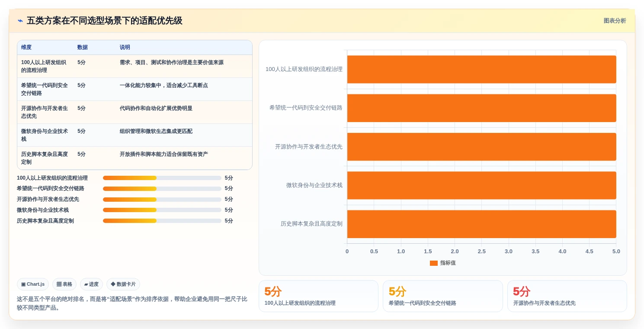The height and width of the screenshot is (329, 644).
Task: Click the progress bar for 希望统一代码到安全交付链路
Action: coord(162,189)
